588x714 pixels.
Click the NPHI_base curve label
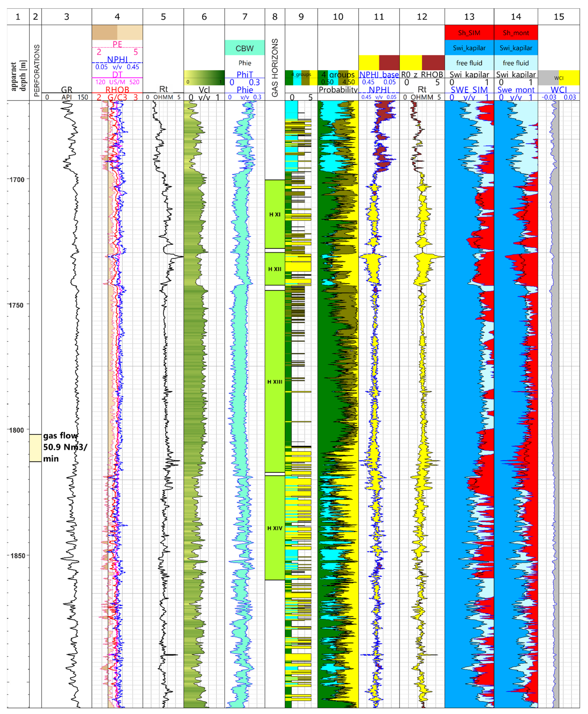coord(379,75)
